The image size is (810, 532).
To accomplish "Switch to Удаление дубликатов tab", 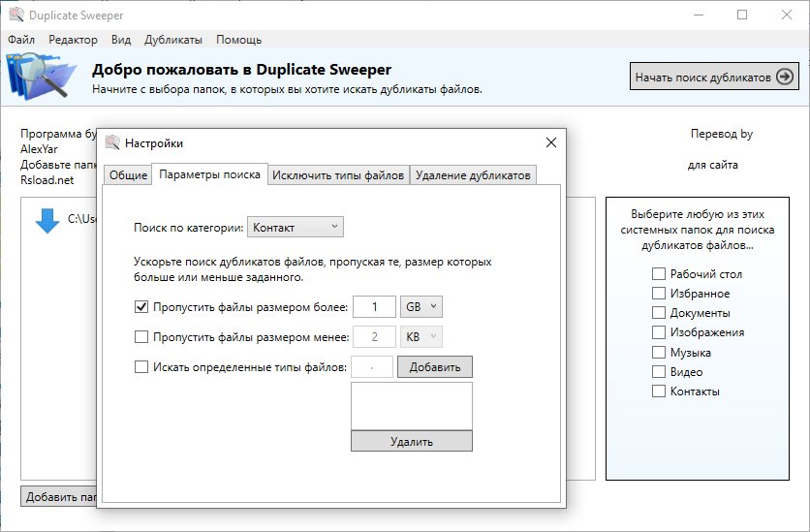I will [x=473, y=175].
